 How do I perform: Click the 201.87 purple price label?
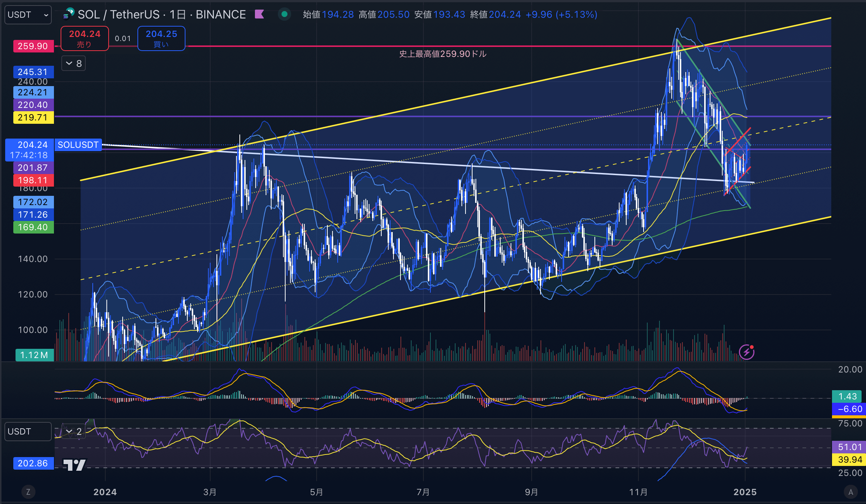33,168
